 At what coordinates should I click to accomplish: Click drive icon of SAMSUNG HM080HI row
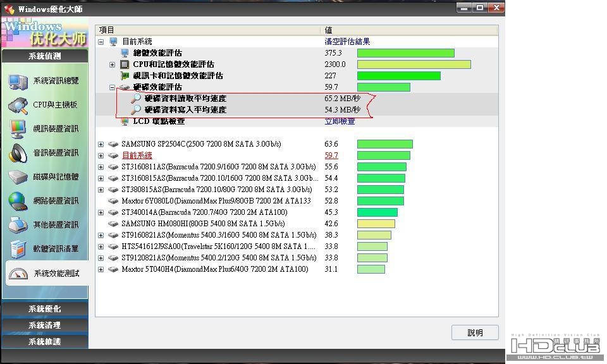[113, 224]
